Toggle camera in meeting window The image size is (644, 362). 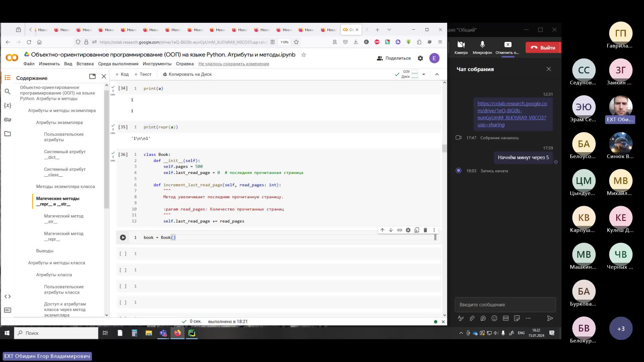click(461, 47)
